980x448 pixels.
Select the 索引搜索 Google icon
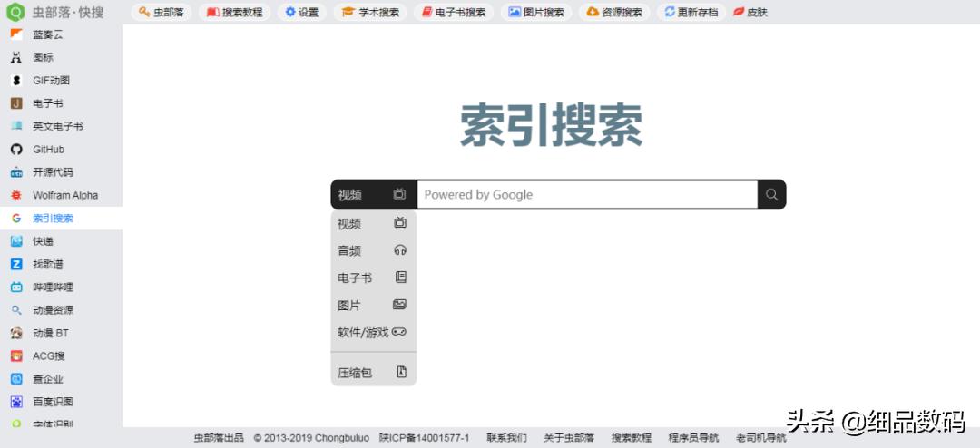[x=17, y=218]
